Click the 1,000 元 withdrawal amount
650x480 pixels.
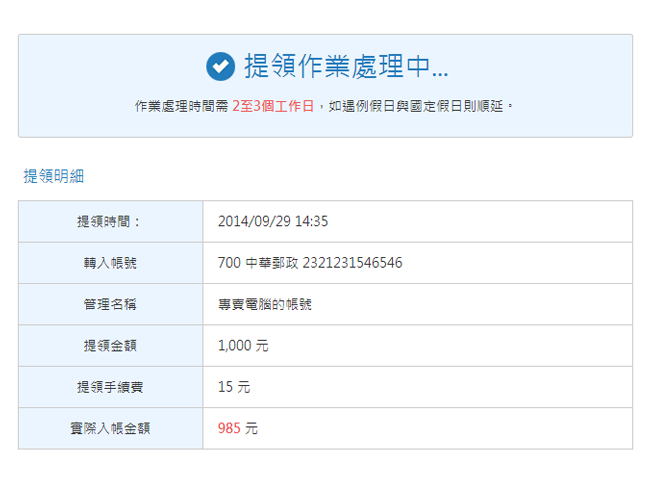(x=243, y=346)
